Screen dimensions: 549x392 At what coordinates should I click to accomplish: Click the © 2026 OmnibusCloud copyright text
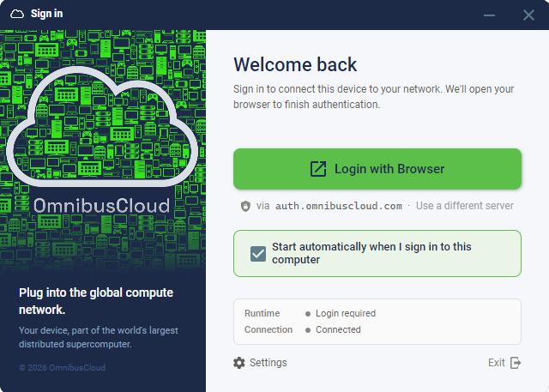[62, 367]
